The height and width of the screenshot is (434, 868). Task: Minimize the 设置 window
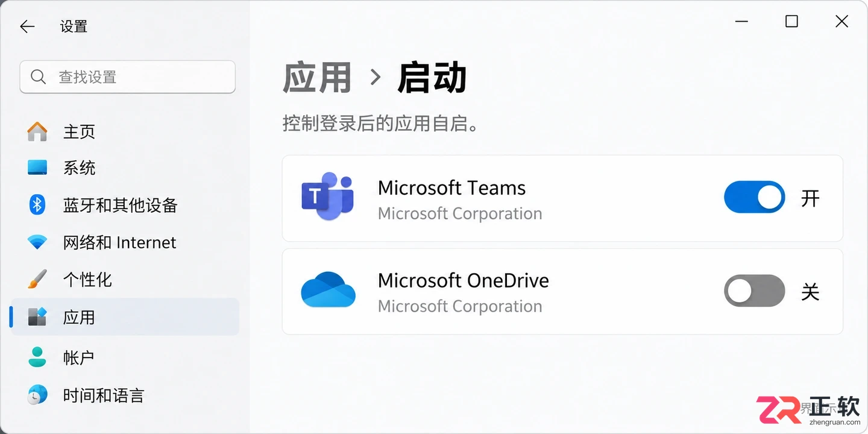click(x=742, y=22)
